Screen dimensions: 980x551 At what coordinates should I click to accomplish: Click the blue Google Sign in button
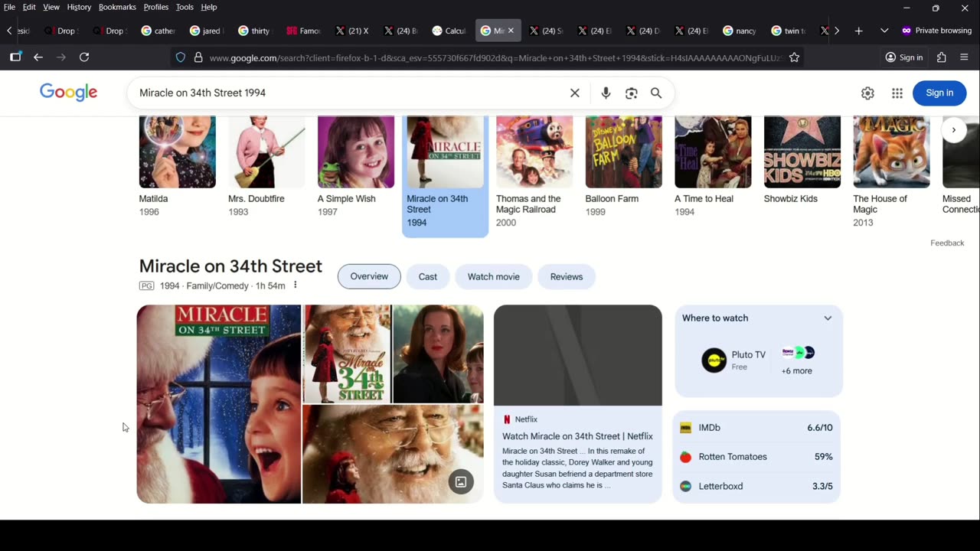(939, 93)
